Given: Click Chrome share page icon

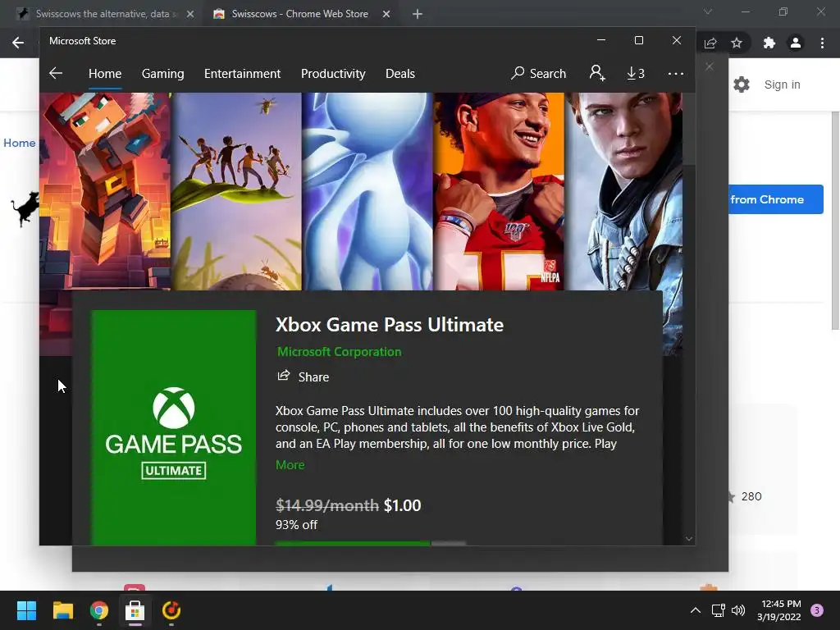Looking at the screenshot, I should 710,43.
